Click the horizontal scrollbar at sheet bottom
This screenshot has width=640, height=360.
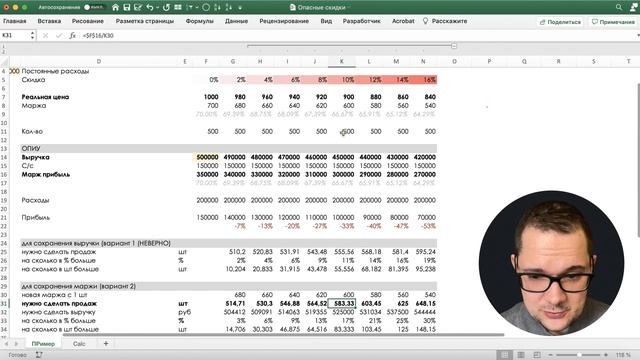point(284,335)
